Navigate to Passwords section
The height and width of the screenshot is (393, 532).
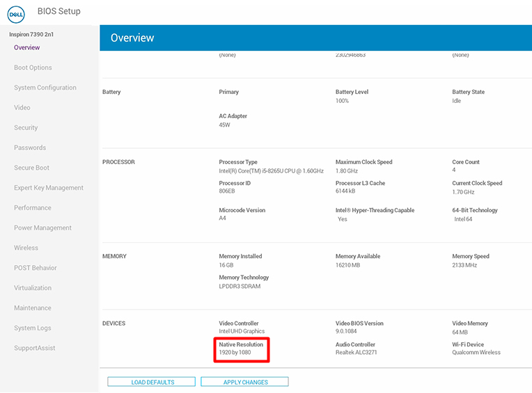point(30,147)
